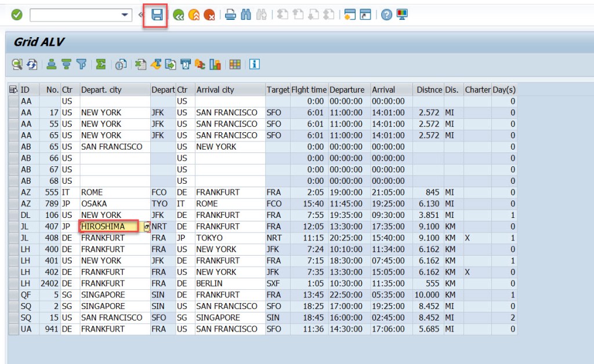Image resolution: width=594 pixels, height=364 pixels.
Task: Print the ALV grid
Action: click(x=231, y=15)
